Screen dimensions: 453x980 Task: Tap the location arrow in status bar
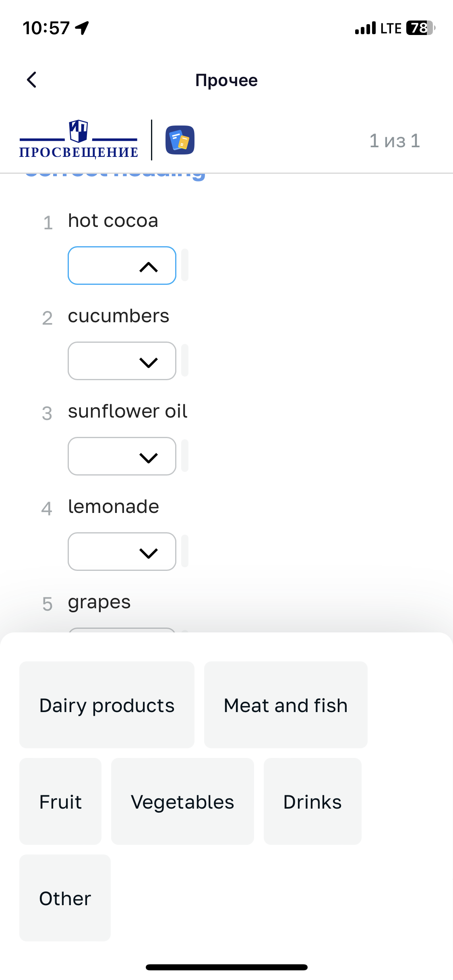[x=82, y=28]
